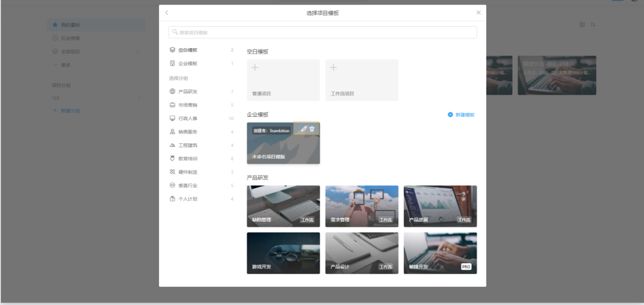The image size is (644, 305).
Task: Click the 硬件制造 tools icon
Action: [172, 172]
